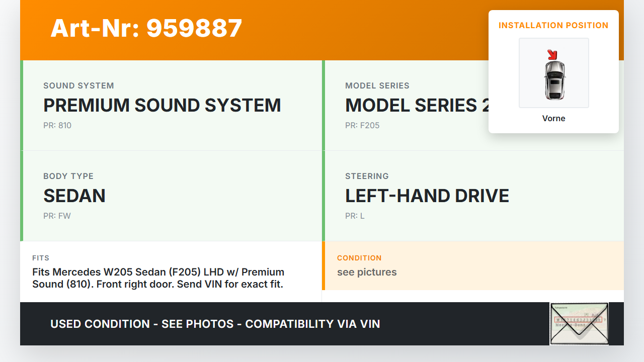The width and height of the screenshot is (644, 362).
Task: Click the PR: FW code
Action: point(57,216)
